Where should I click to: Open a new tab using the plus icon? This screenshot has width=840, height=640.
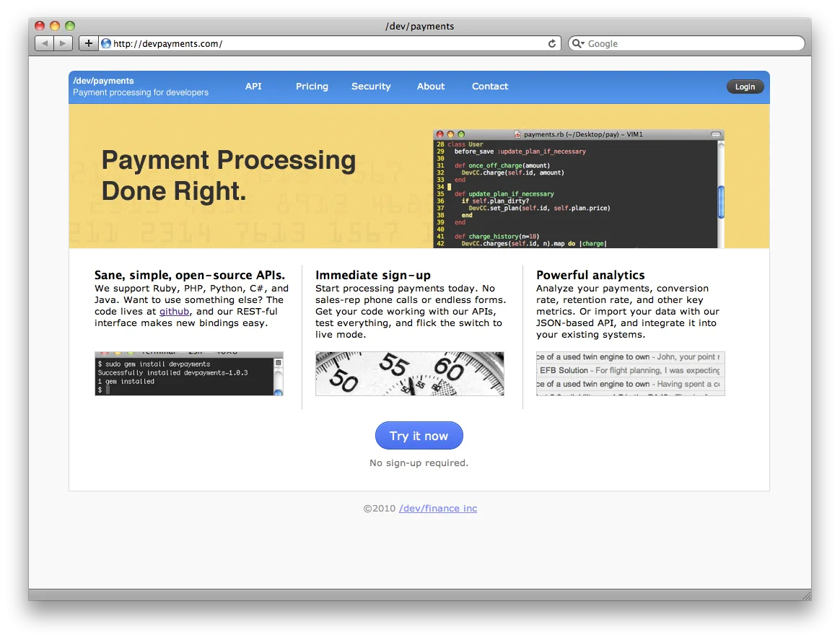tap(87, 43)
